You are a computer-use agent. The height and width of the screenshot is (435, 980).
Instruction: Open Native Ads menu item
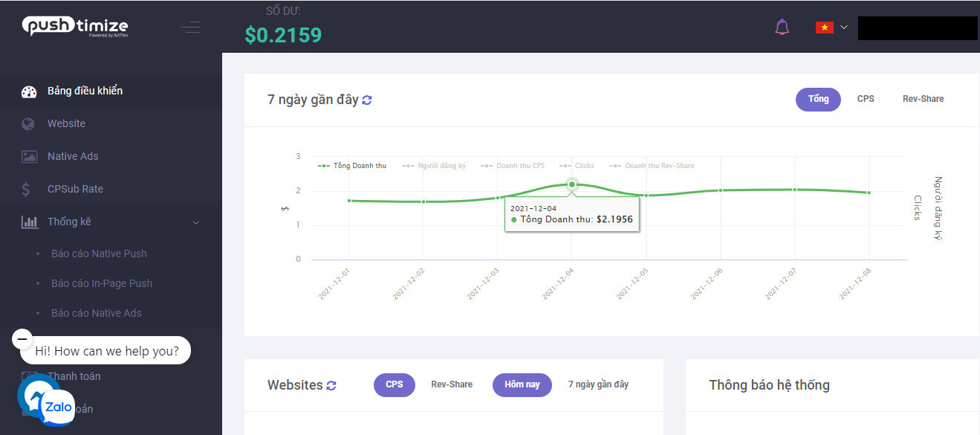[73, 156]
